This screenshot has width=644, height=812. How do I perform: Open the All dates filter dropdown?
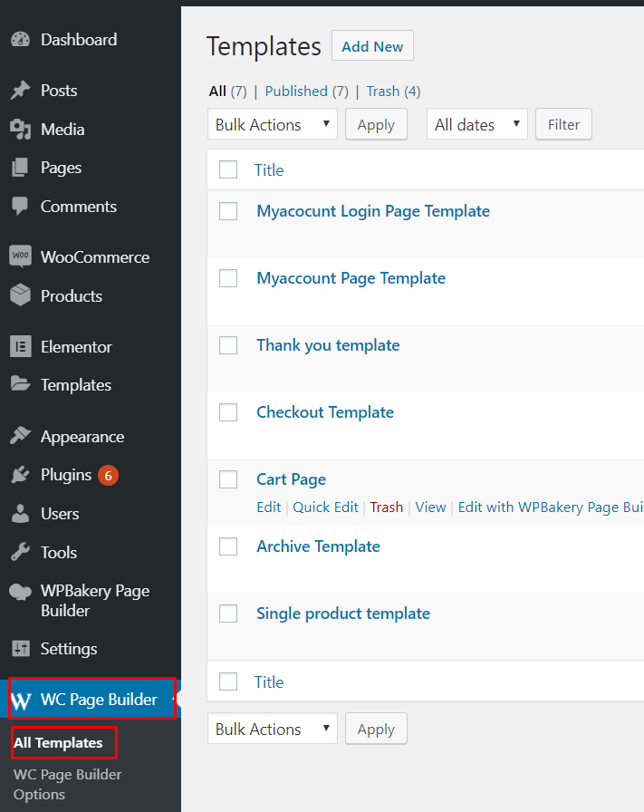click(x=476, y=124)
